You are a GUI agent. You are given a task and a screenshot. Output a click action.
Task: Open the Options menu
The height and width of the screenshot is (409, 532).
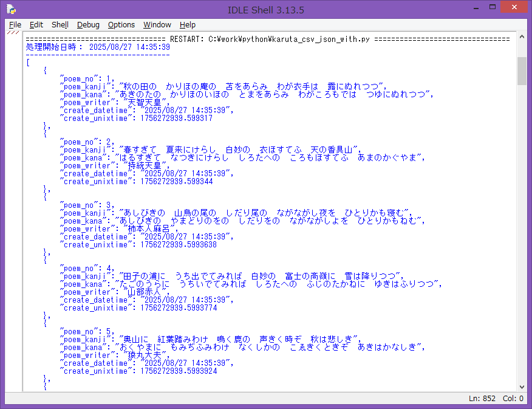[x=121, y=25]
